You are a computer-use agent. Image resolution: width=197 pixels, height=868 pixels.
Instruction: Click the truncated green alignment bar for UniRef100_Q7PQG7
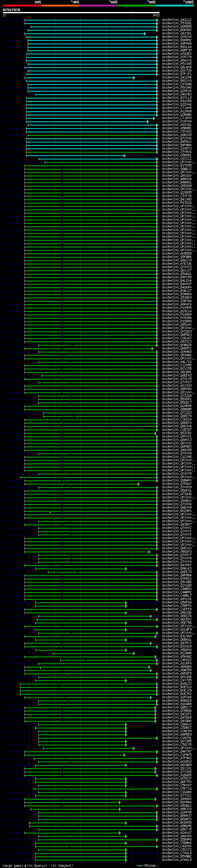pyautogui.click(x=82, y=484)
